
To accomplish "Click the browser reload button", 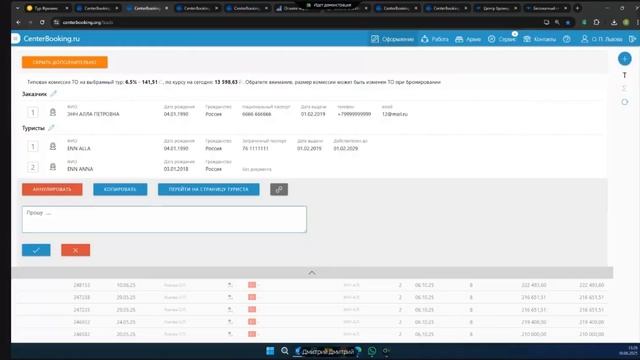I will coord(42,22).
